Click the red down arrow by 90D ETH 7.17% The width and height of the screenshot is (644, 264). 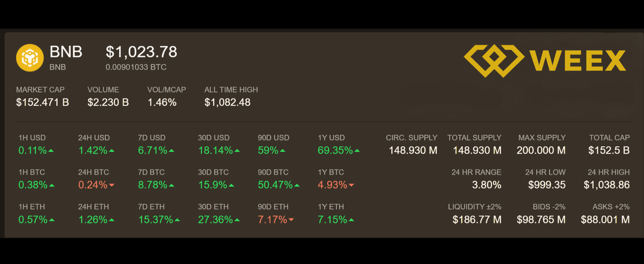(291, 220)
